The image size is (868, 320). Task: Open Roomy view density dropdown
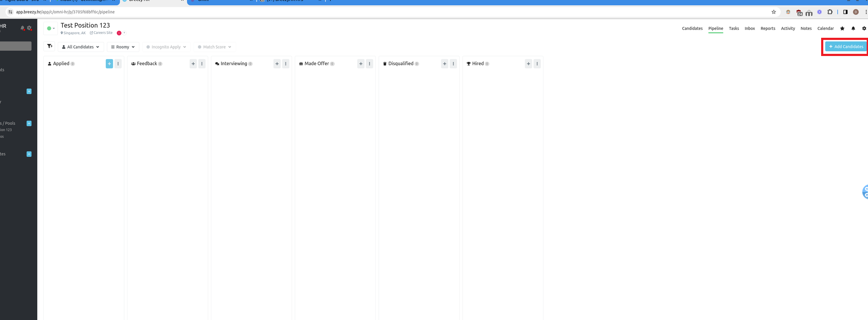coord(123,47)
